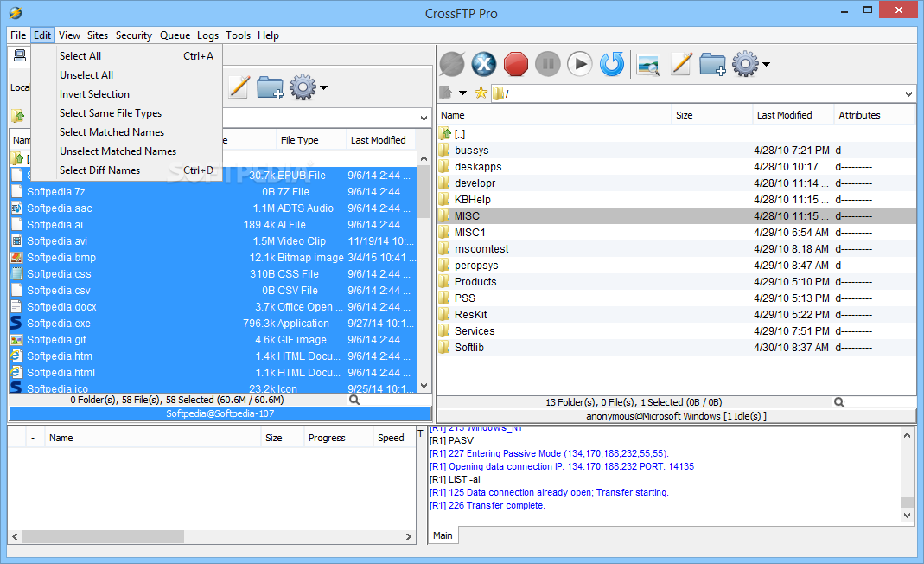Open the Help menu

click(268, 35)
